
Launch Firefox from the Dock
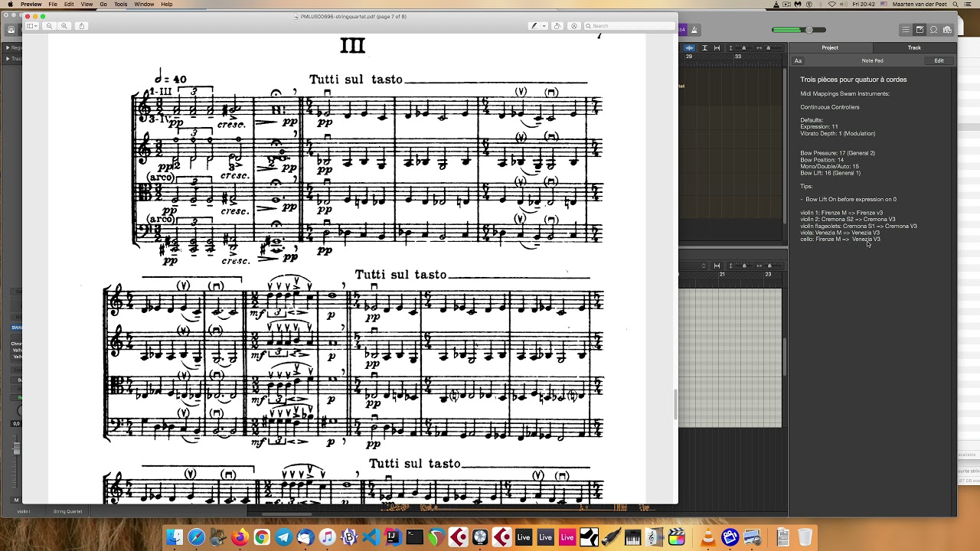pyautogui.click(x=240, y=537)
